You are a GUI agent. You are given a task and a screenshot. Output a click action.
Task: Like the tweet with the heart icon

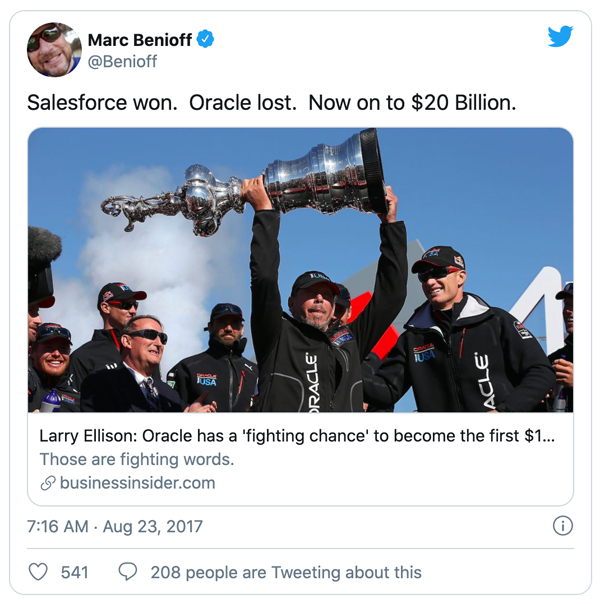[38, 572]
